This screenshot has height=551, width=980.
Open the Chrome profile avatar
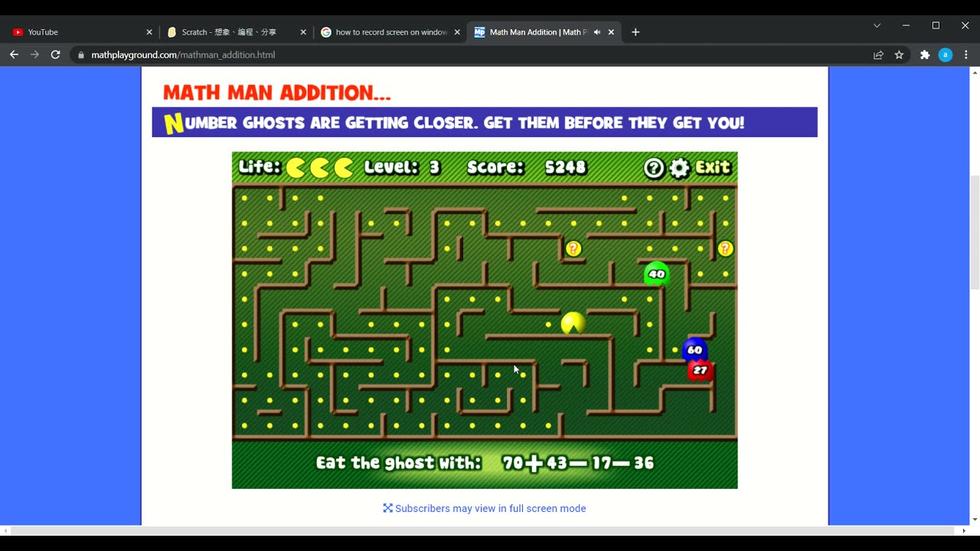[946, 55]
